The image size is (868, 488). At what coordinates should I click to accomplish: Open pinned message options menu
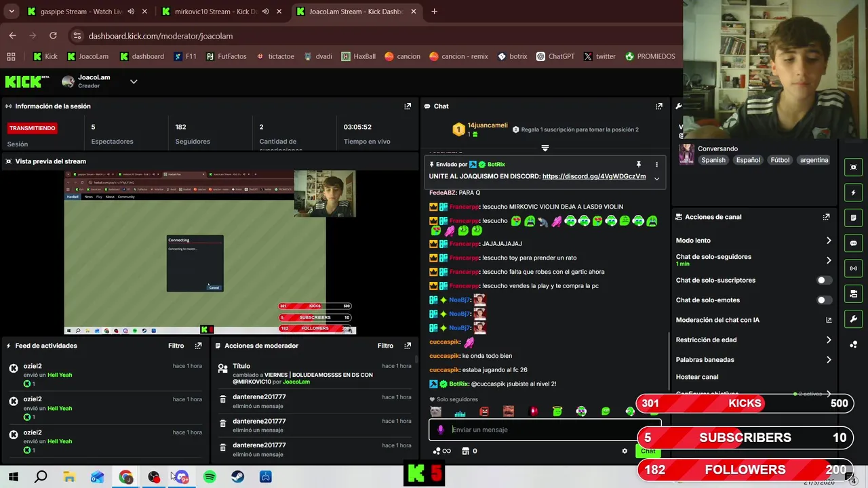tap(656, 165)
